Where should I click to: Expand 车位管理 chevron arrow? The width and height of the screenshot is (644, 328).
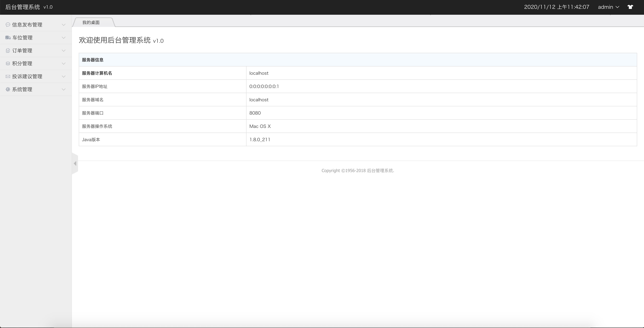click(x=63, y=38)
